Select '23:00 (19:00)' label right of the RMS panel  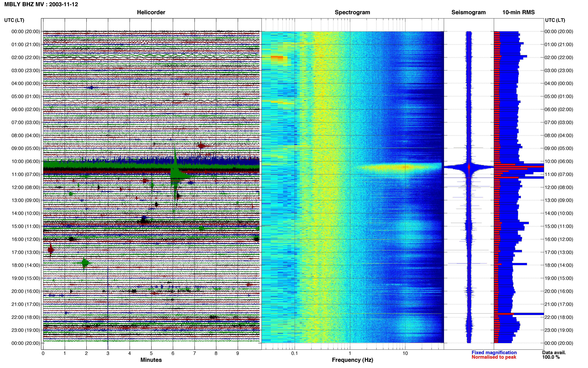click(559, 330)
